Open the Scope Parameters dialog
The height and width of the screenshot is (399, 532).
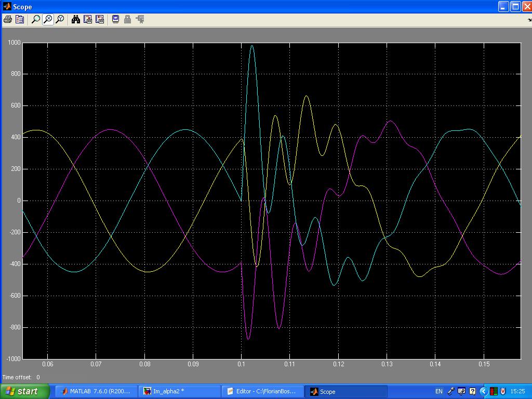pyautogui.click(x=20, y=19)
